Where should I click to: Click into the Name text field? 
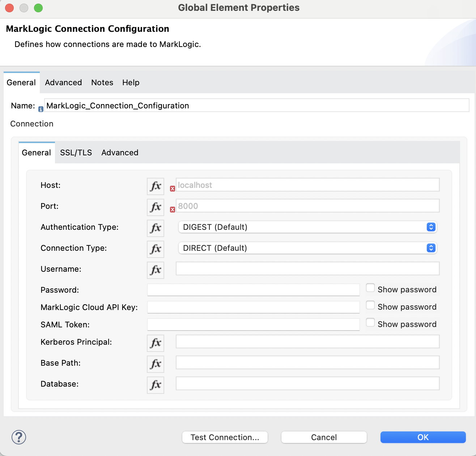[256, 106]
